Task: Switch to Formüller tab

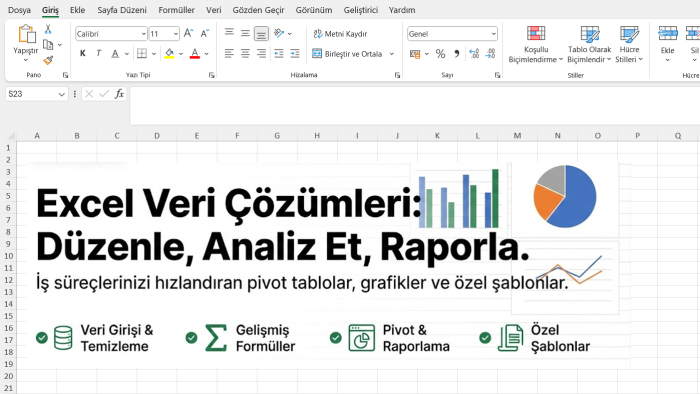Action: pyautogui.click(x=176, y=10)
